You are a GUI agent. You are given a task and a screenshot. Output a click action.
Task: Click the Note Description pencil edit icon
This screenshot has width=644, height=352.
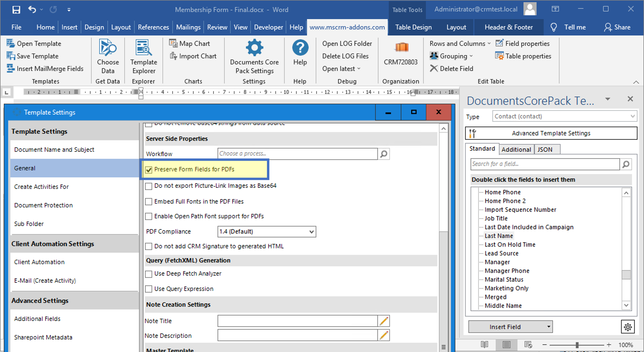click(384, 335)
